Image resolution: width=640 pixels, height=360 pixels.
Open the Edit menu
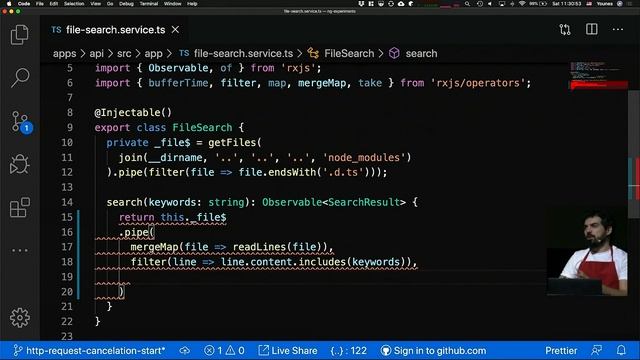pos(53,4)
